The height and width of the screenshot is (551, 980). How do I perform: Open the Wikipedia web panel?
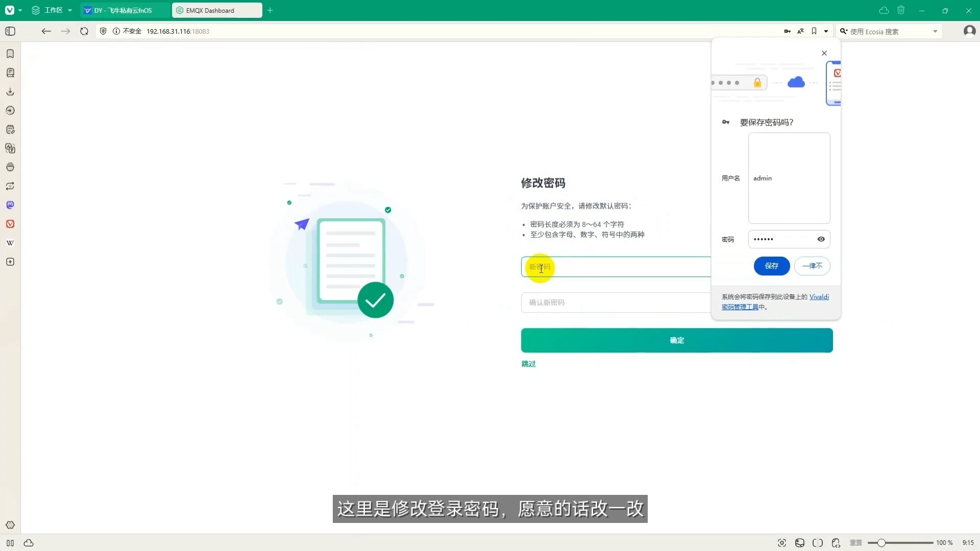tap(10, 242)
